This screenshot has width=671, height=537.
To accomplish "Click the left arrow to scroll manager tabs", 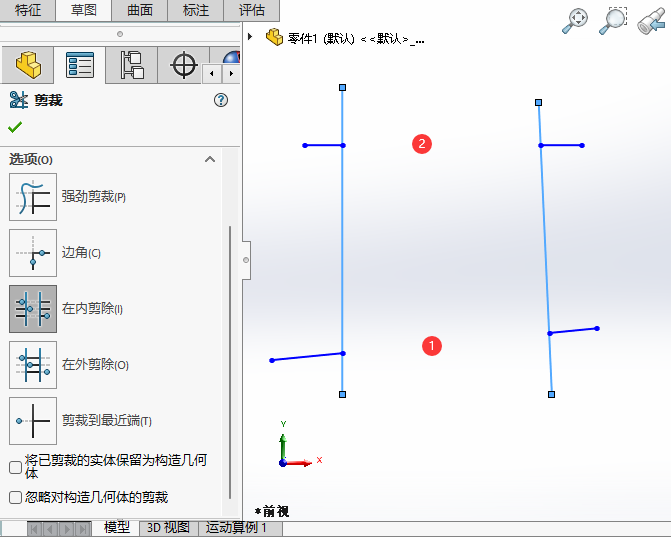I will click(211, 74).
